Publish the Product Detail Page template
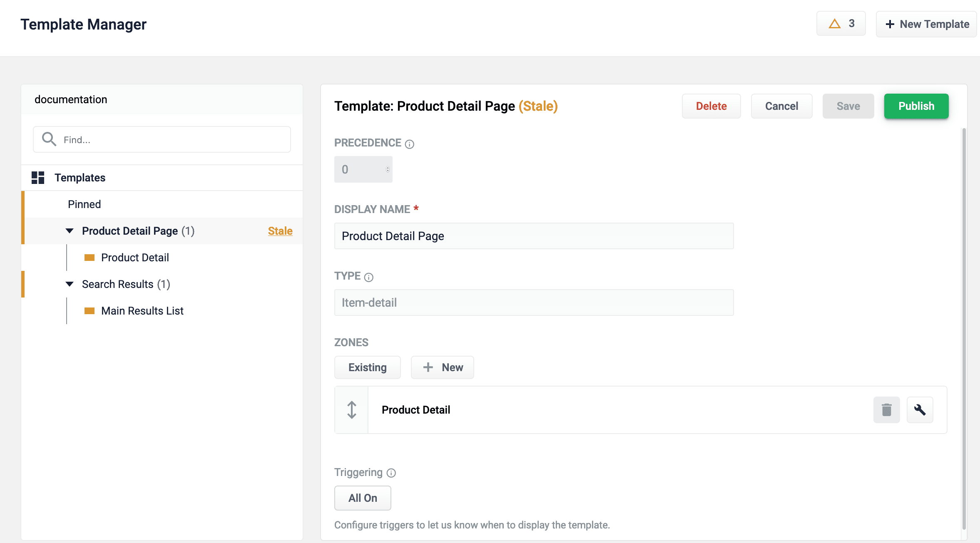This screenshot has width=980, height=543. point(916,106)
